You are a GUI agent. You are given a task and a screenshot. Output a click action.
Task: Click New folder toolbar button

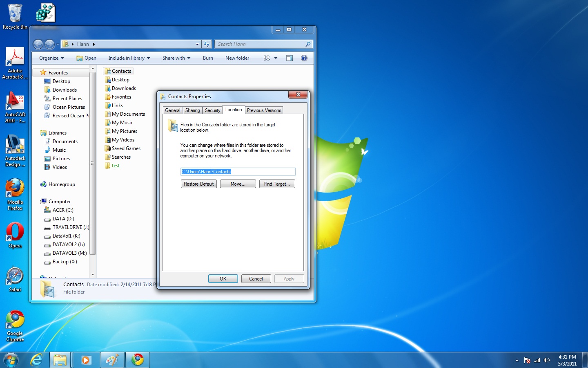(237, 58)
